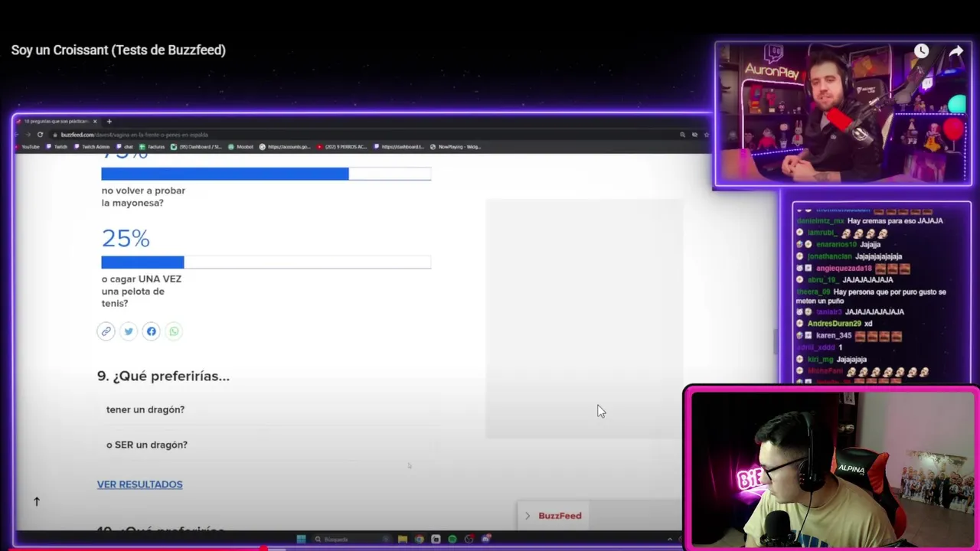Click the 25% result bar for pelota de tenis
The width and height of the screenshot is (980, 551).
point(266,262)
